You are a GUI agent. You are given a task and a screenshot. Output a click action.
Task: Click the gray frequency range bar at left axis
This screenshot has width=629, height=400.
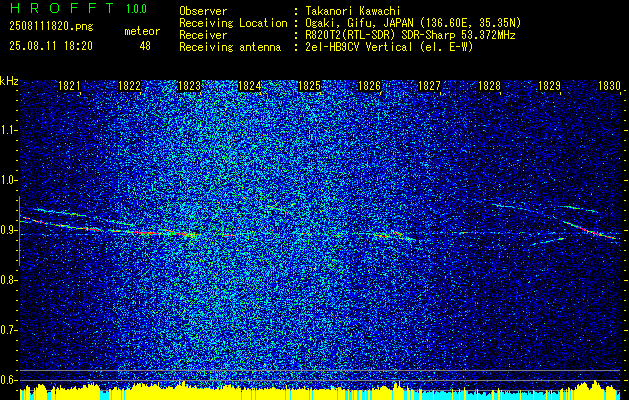(19, 231)
